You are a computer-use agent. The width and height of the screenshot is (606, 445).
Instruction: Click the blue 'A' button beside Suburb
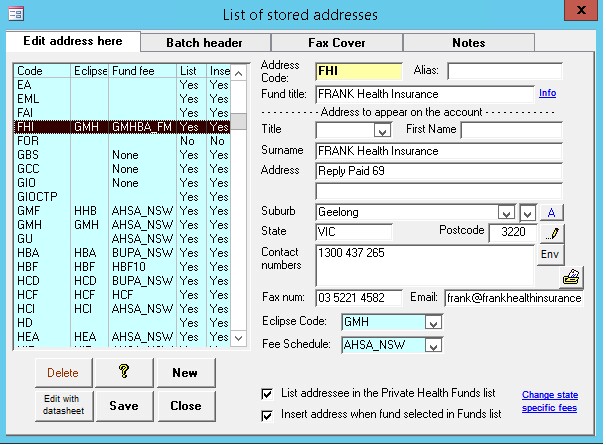[552, 212]
